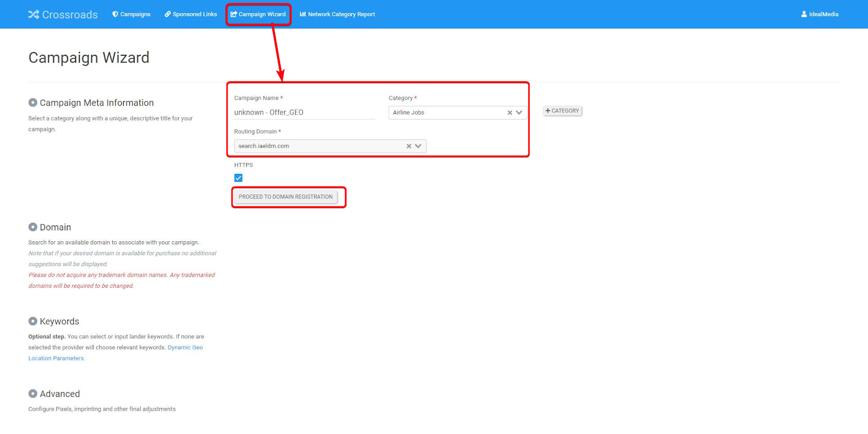Click the Crossroads brand name text
This screenshot has height=434, width=868.
(70, 15)
